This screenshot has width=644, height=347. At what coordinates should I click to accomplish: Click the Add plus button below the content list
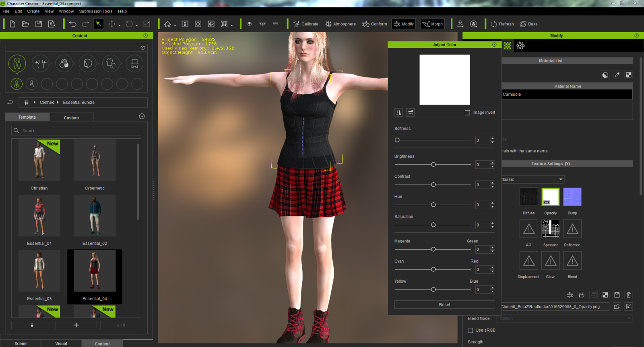pyautogui.click(x=76, y=325)
